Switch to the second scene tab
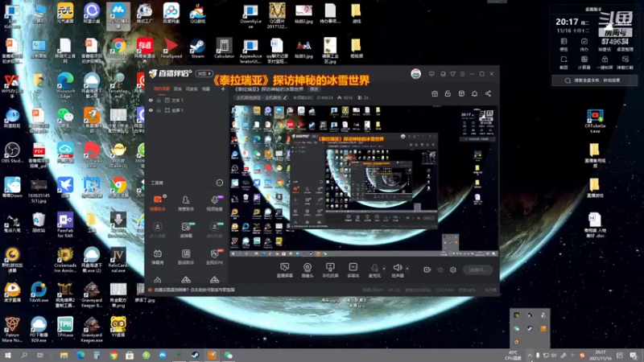 coord(177,88)
